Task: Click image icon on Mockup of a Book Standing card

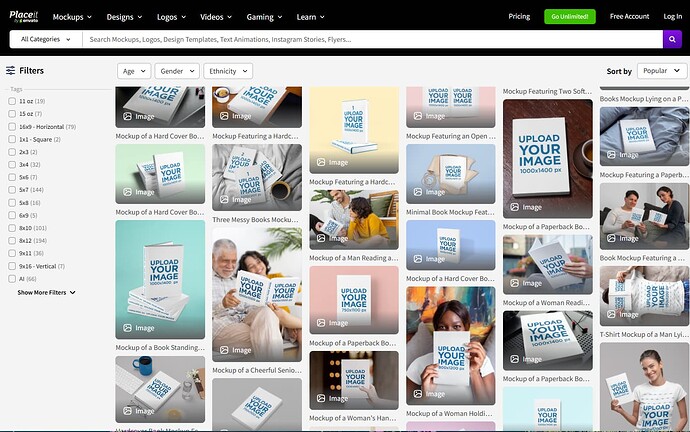Action: 127,328
